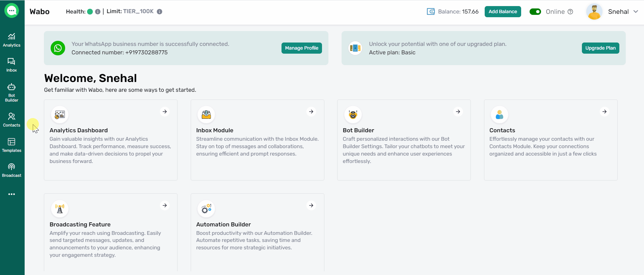This screenshot has height=275, width=644.
Task: Toggle the Online status switch
Action: tap(535, 11)
